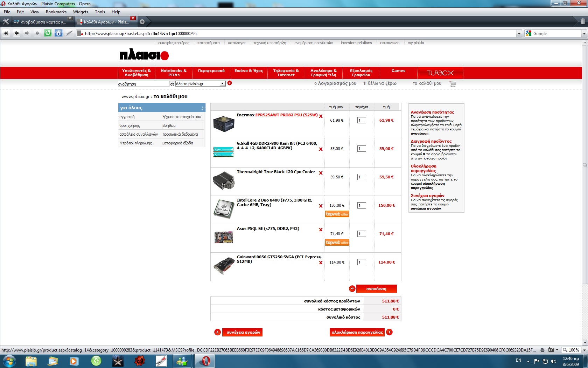Click the Google search box
Image resolution: width=588 pixels, height=368 pixels.
pos(556,34)
